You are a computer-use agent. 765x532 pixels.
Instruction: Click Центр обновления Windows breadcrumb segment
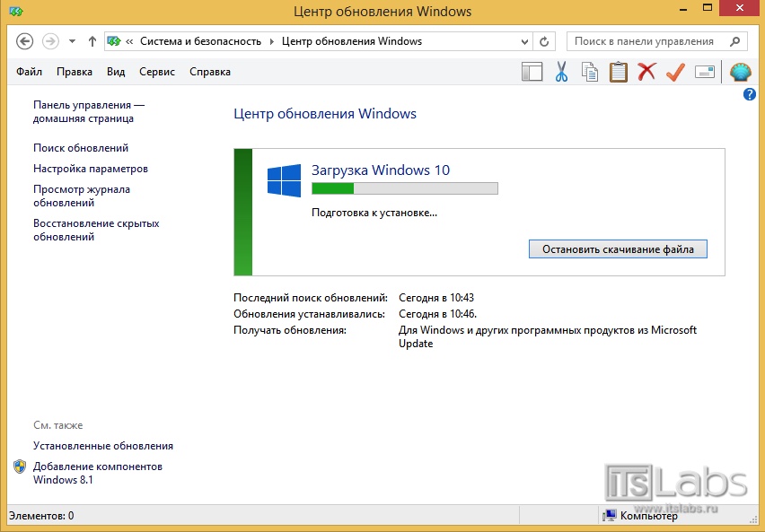pyautogui.click(x=352, y=41)
